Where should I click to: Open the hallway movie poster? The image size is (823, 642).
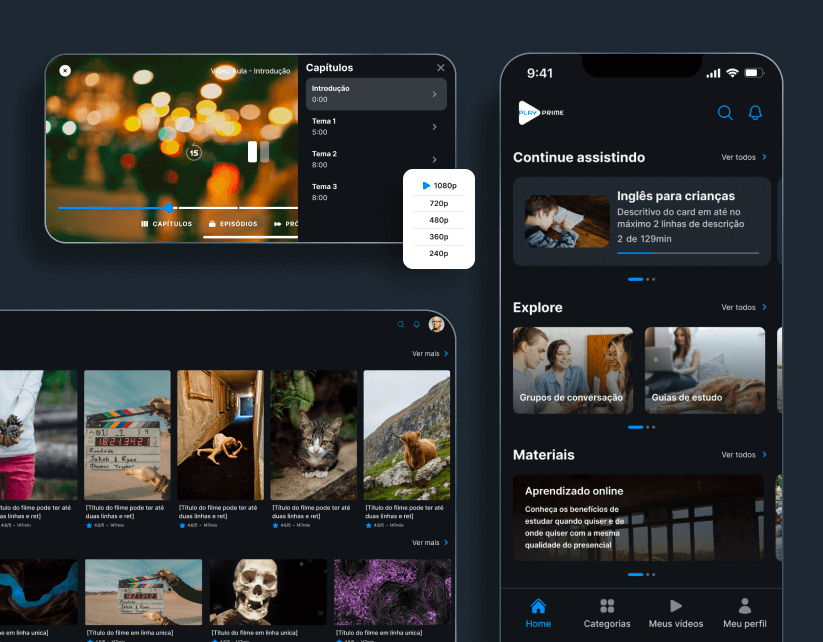(x=220, y=435)
